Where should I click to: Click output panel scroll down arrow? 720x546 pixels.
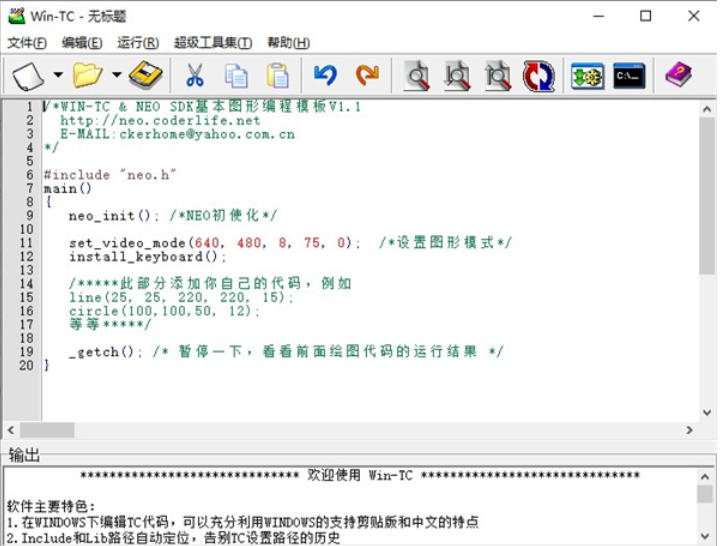(705, 536)
